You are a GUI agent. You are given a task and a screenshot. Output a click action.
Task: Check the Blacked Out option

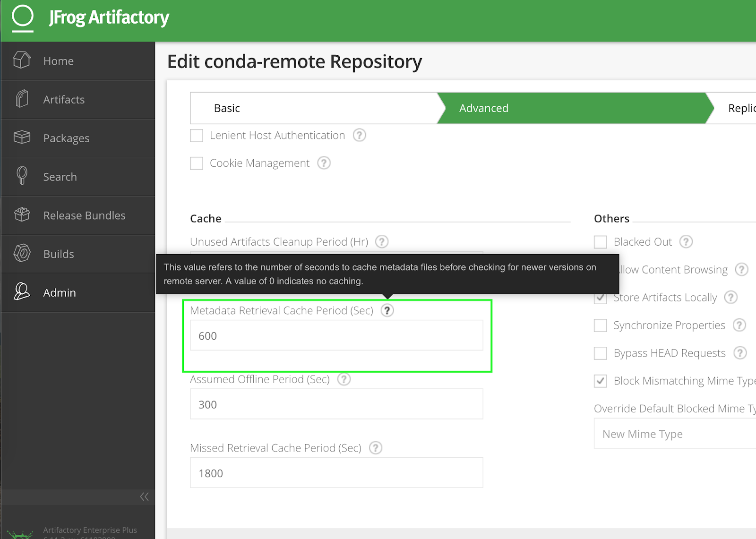(x=601, y=242)
